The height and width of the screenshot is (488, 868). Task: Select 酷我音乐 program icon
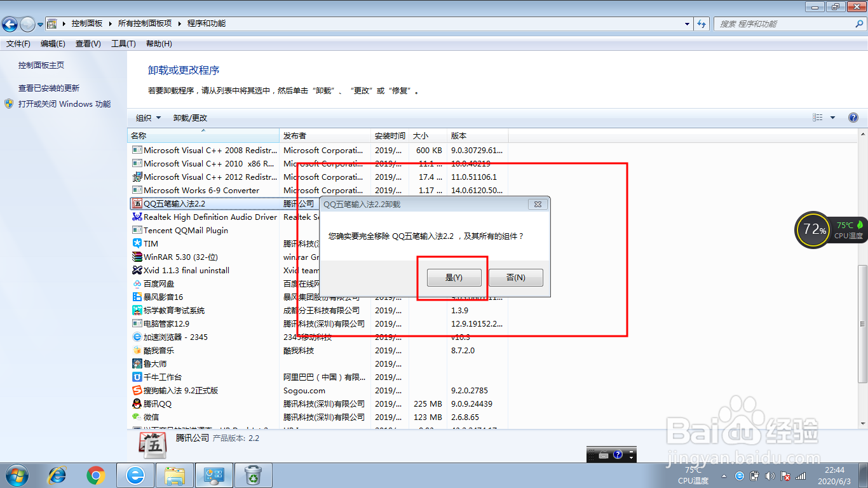coord(137,351)
